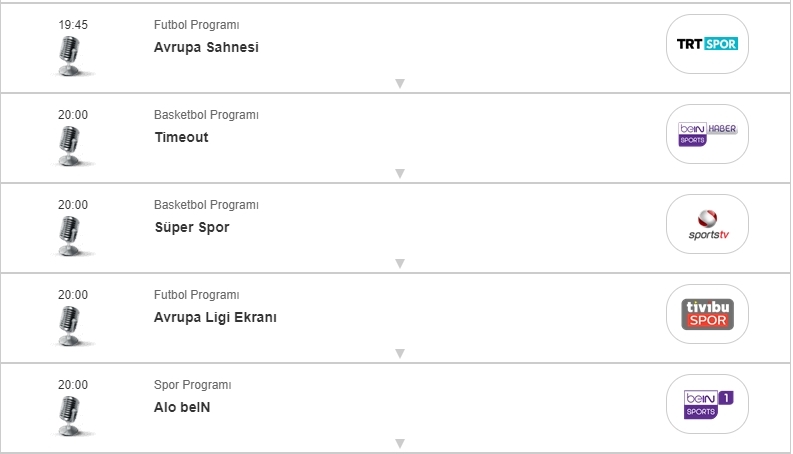
Task: Expand the Avrupa Sahnesi row details
Action: (x=399, y=83)
